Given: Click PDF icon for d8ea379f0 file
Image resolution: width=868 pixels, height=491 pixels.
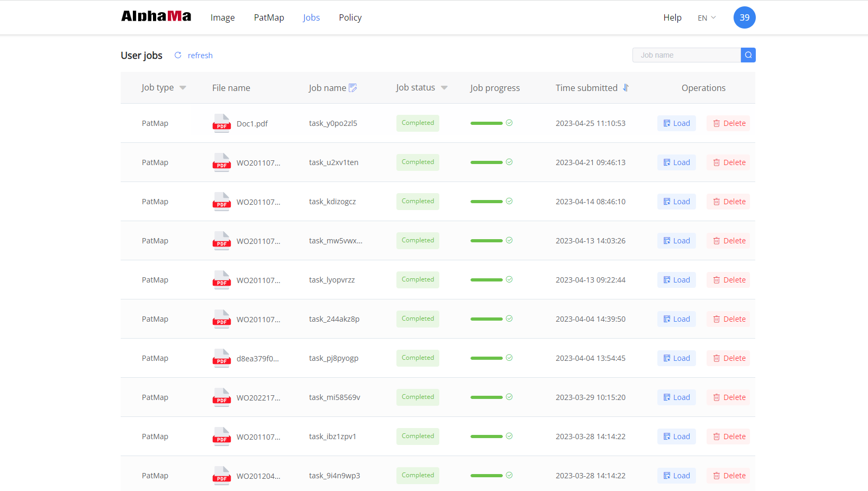Looking at the screenshot, I should tap(221, 358).
